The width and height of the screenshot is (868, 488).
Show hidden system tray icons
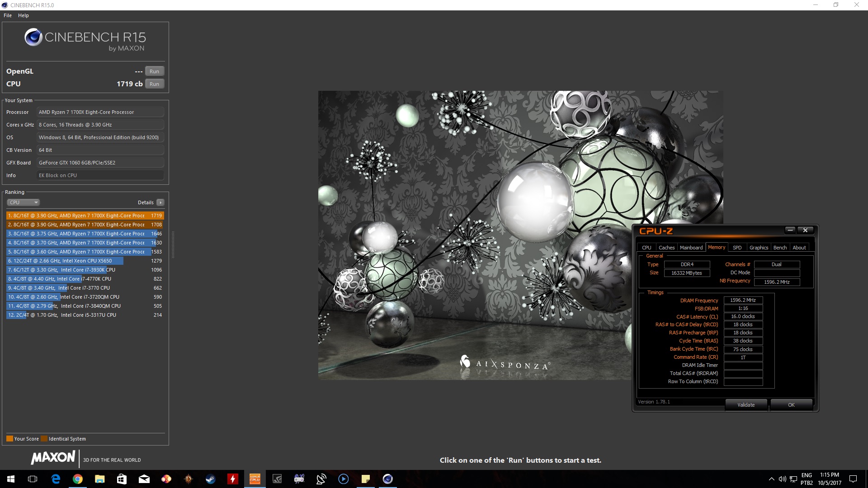771,479
